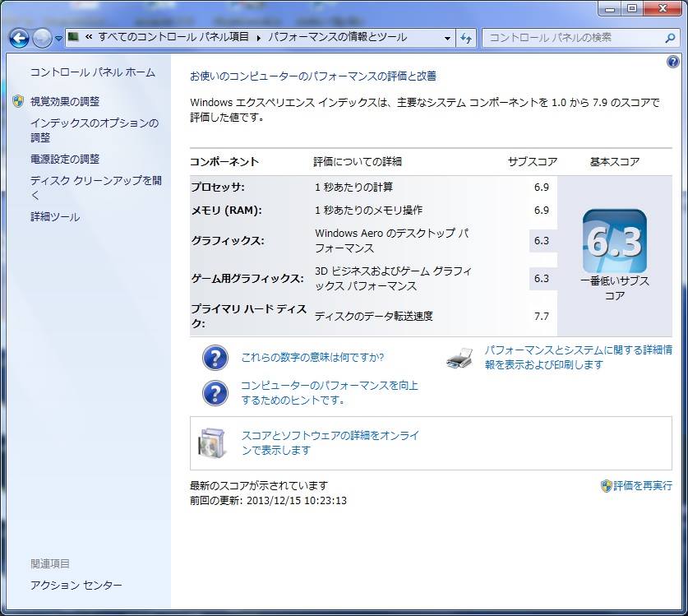
Task: Open コントロール パネル ホーム link
Action: [x=93, y=72]
